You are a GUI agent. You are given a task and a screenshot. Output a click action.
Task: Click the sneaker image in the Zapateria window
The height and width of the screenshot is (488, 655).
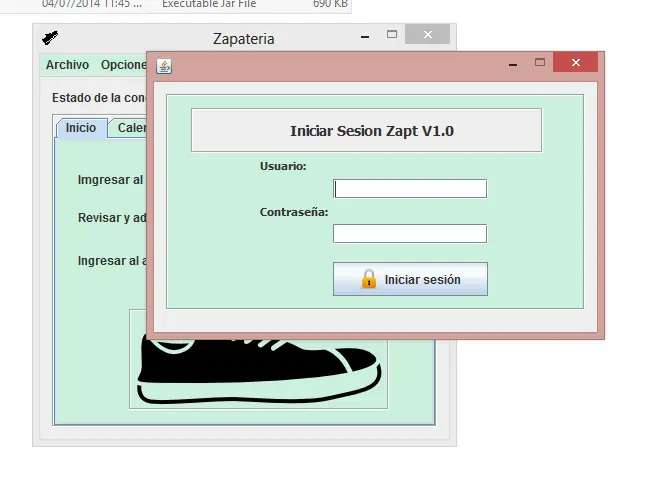[x=259, y=371]
